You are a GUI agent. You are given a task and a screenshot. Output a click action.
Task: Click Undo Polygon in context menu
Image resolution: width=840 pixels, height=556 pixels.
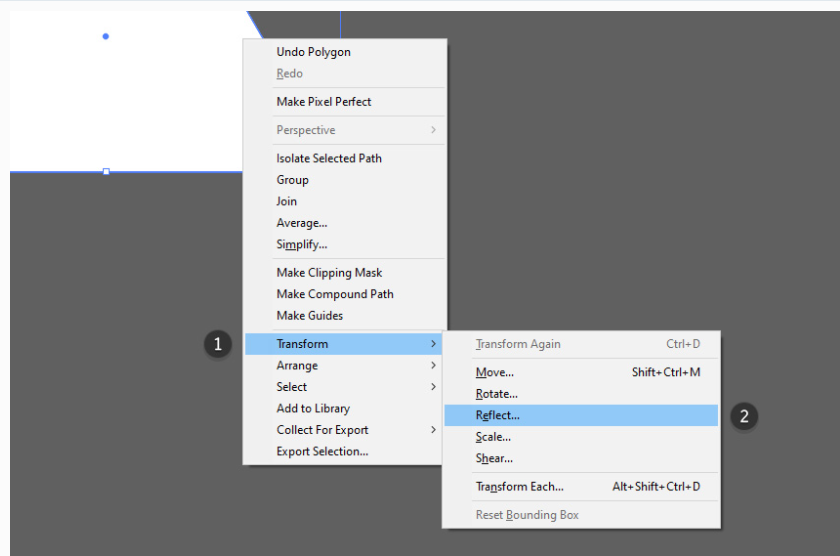click(313, 52)
